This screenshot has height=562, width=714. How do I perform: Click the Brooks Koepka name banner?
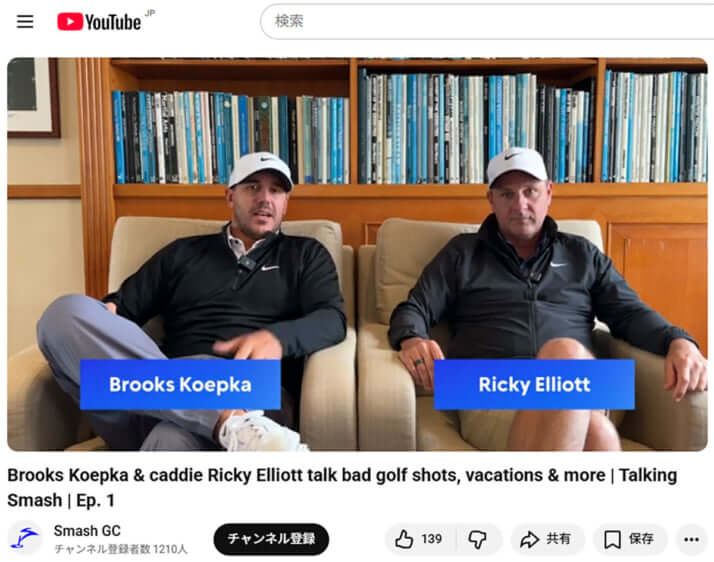tap(180, 384)
